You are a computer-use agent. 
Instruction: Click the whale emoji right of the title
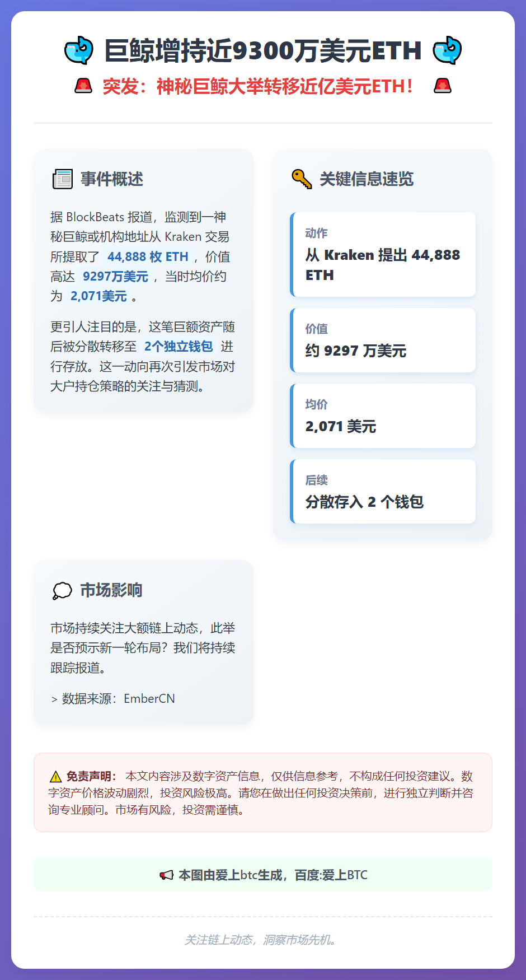(447, 50)
